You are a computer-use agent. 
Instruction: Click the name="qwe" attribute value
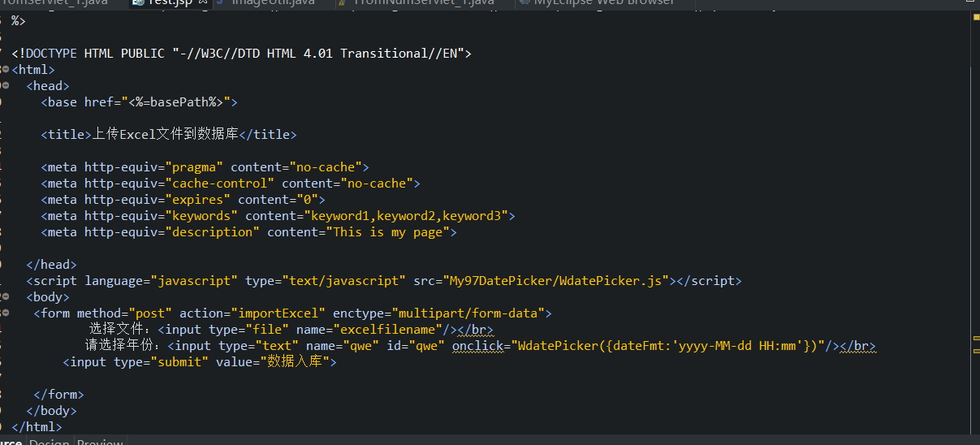pos(361,346)
